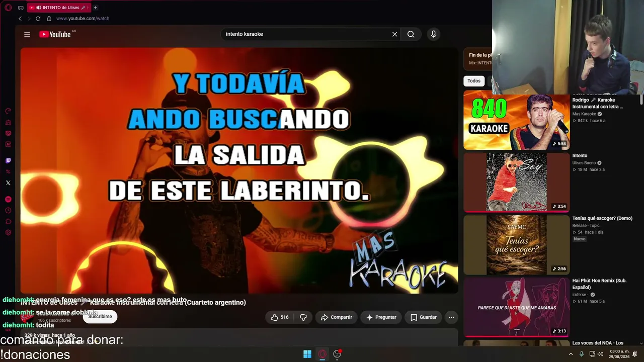Screen dimensions: 644x362
Task: Open Twitch panel in Opera sidebar
Action: (x=8, y=161)
